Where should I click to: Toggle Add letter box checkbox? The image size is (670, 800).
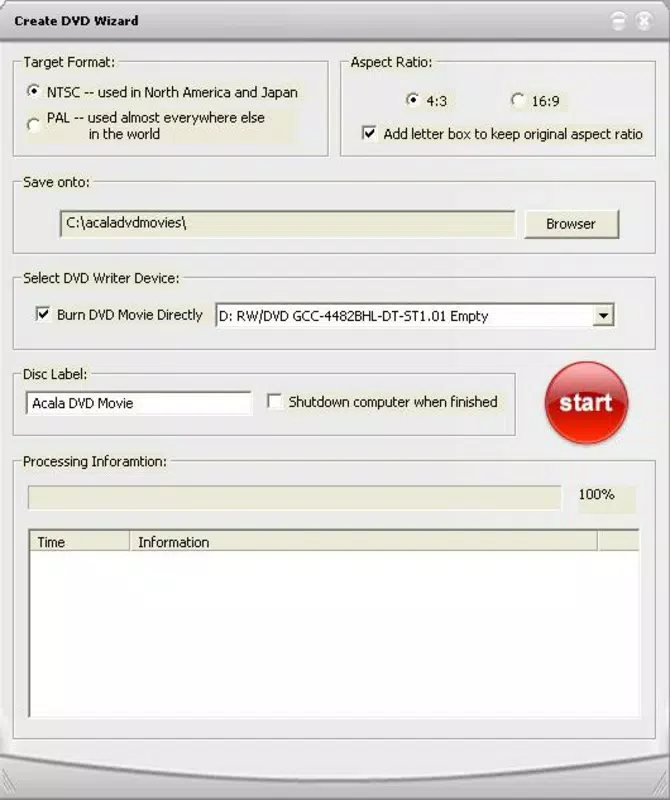tap(369, 133)
